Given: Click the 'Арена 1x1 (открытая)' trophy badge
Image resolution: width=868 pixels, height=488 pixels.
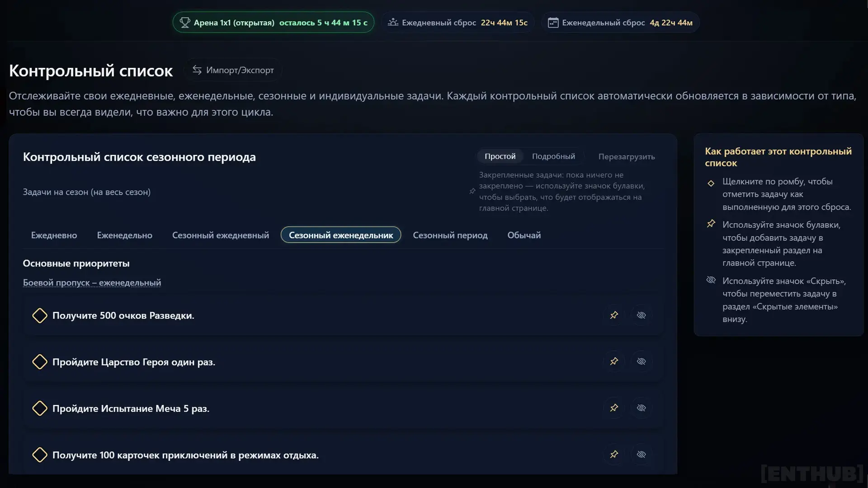Looking at the screenshot, I should (x=273, y=23).
